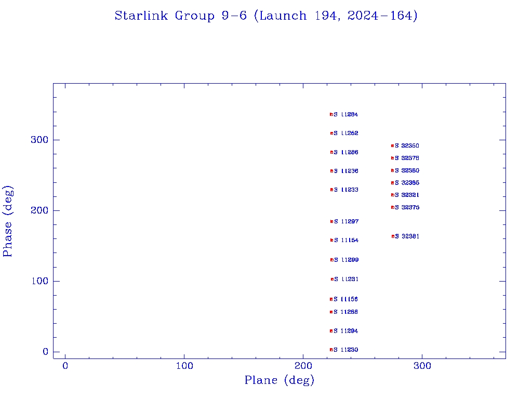Select the 'S 32375' satellite label
The image size is (532, 399).
coord(407,207)
